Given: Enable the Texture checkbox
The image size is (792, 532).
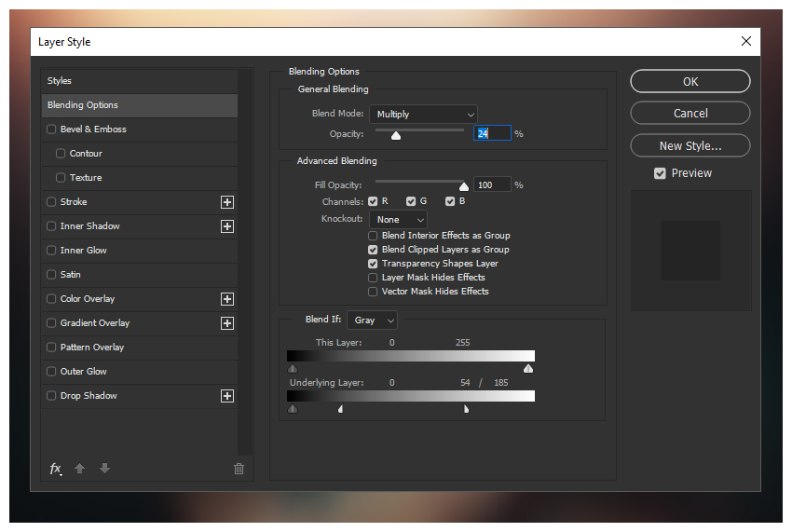Looking at the screenshot, I should pos(61,177).
